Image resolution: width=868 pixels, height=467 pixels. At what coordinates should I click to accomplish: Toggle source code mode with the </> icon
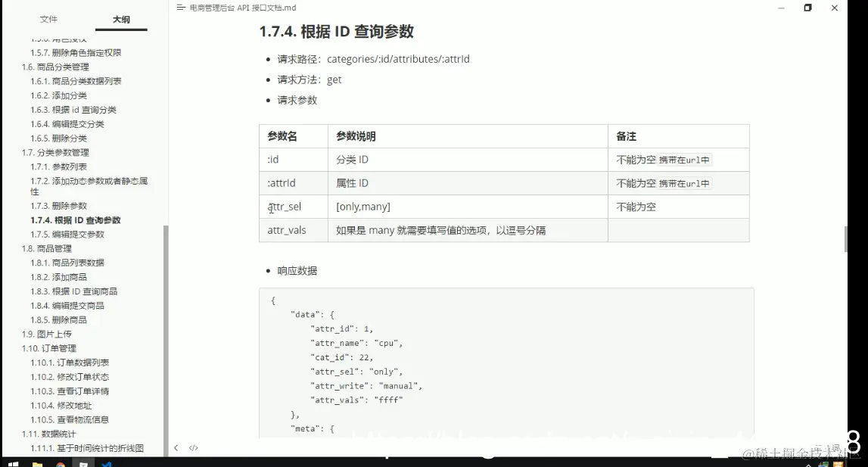(194, 447)
